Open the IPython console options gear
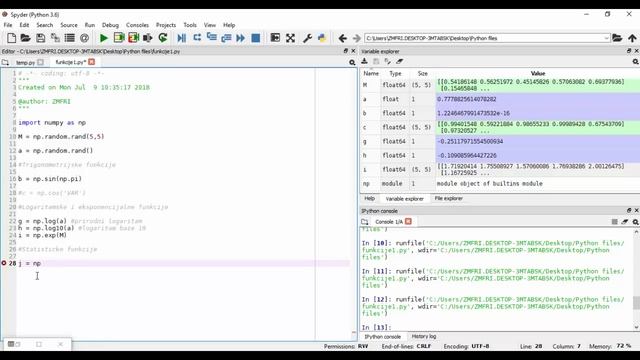This screenshot has height=360, width=640. (636, 222)
